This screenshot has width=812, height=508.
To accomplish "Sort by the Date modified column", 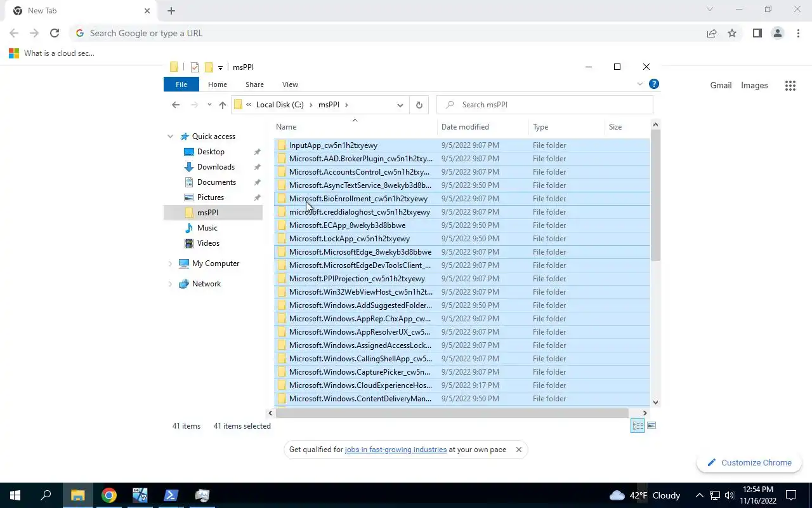I will coord(483,127).
